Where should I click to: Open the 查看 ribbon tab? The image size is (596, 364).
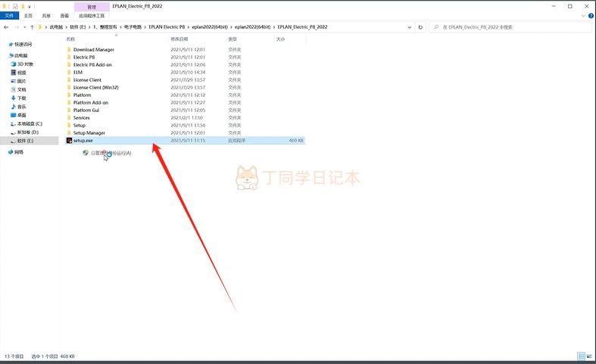pyautogui.click(x=64, y=16)
